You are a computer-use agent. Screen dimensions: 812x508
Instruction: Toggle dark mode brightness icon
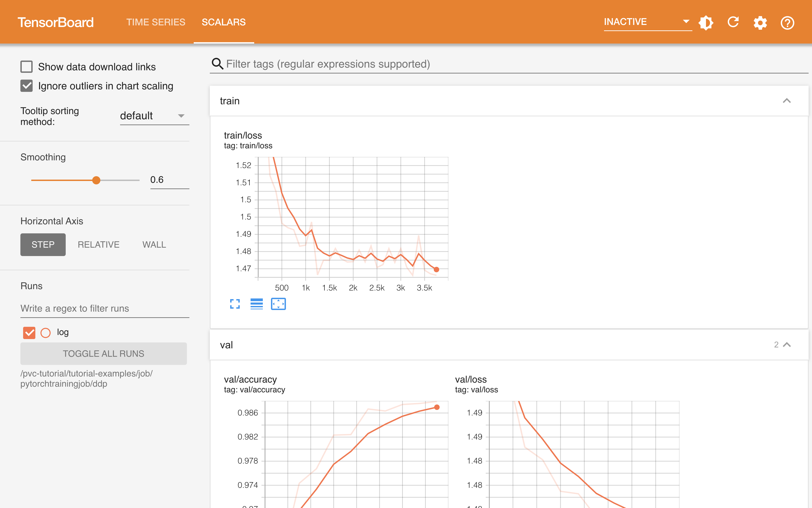706,22
